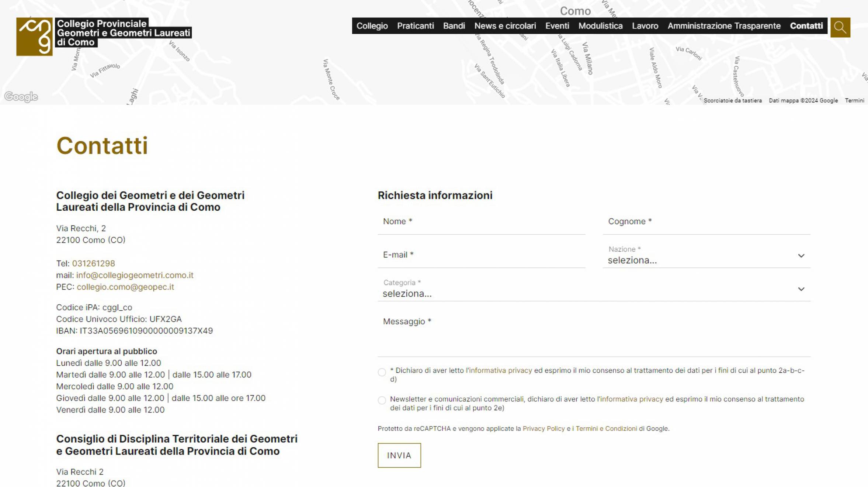Image resolution: width=868 pixels, height=487 pixels.
Task: Click the Richiesta informazioni heading
Action: 435,195
